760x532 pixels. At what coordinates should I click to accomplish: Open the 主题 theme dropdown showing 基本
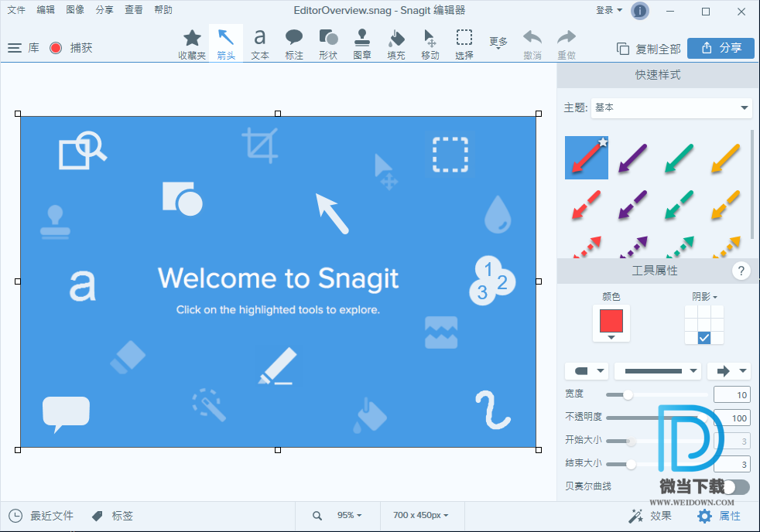click(671, 108)
